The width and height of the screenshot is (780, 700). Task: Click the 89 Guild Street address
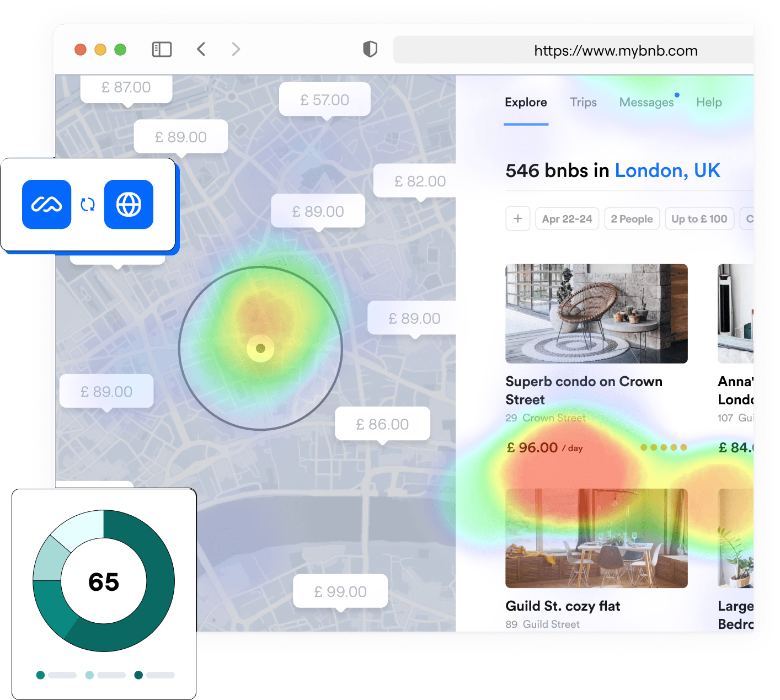coord(542,624)
